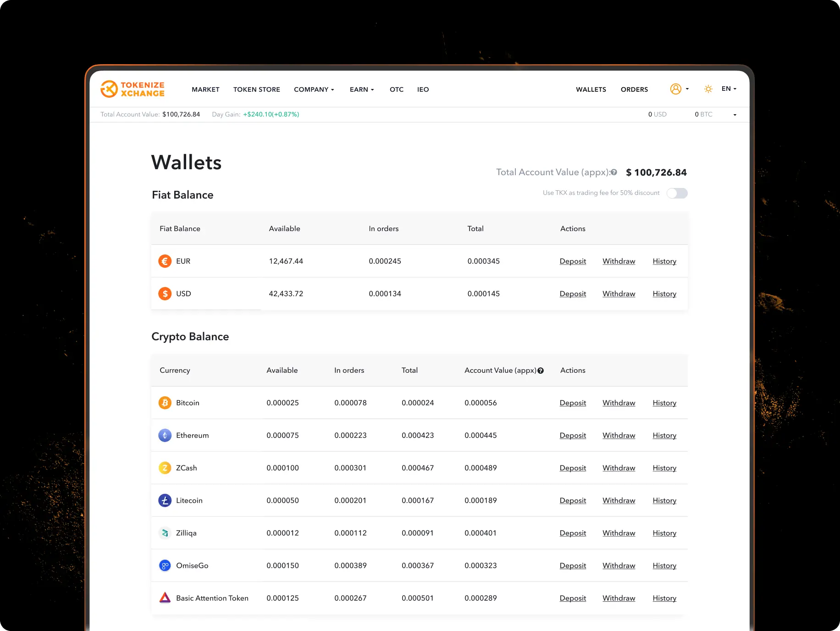Switch to the MARKET section
The height and width of the screenshot is (631, 840).
[x=205, y=89]
